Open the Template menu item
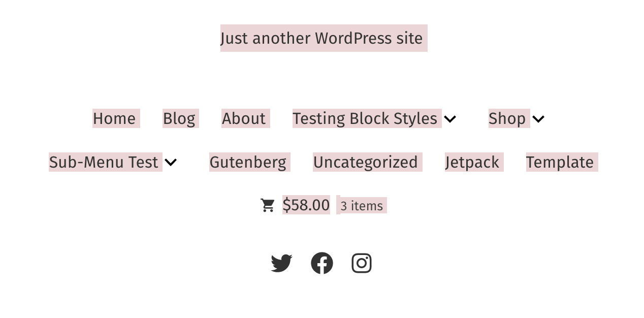This screenshot has height=318, width=644. (560, 162)
